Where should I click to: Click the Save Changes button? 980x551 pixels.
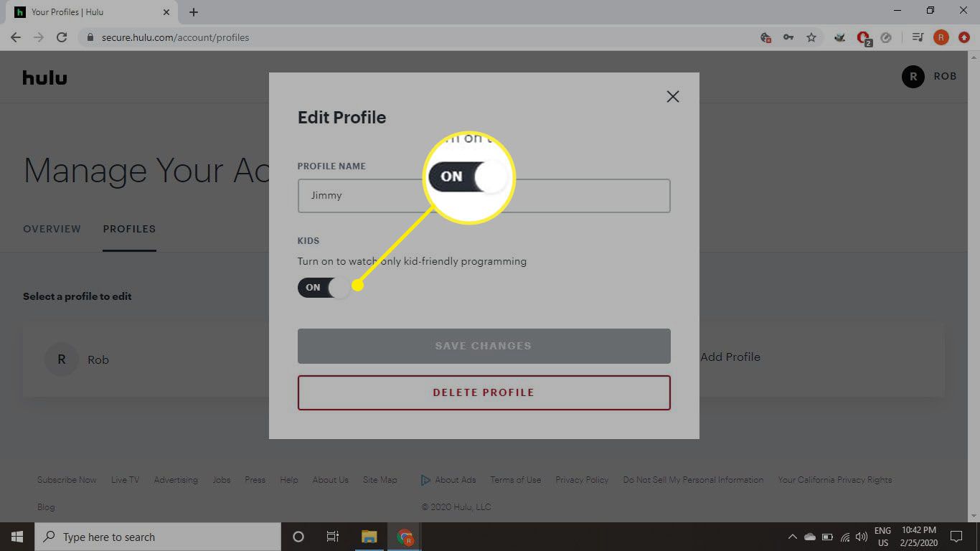click(x=484, y=346)
